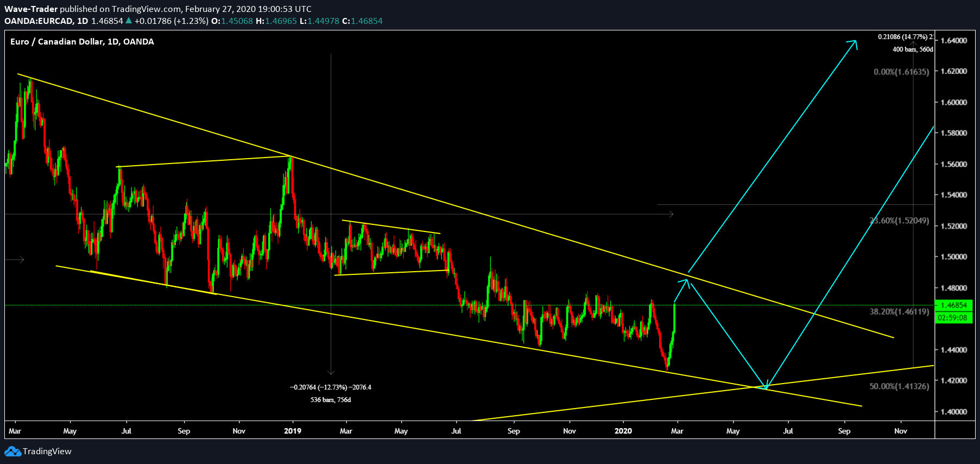Click the open price value O:1.45068
Screen dimensions: 980x464
tap(232, 21)
